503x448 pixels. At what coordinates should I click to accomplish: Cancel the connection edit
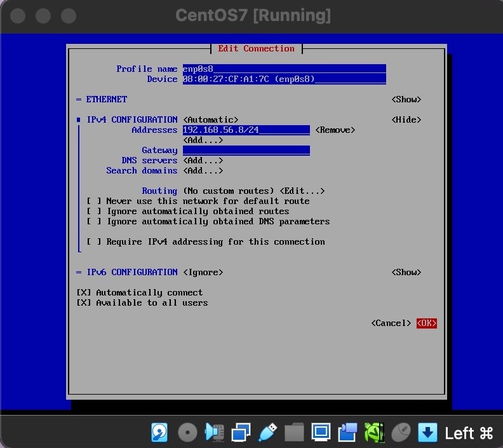[391, 323]
